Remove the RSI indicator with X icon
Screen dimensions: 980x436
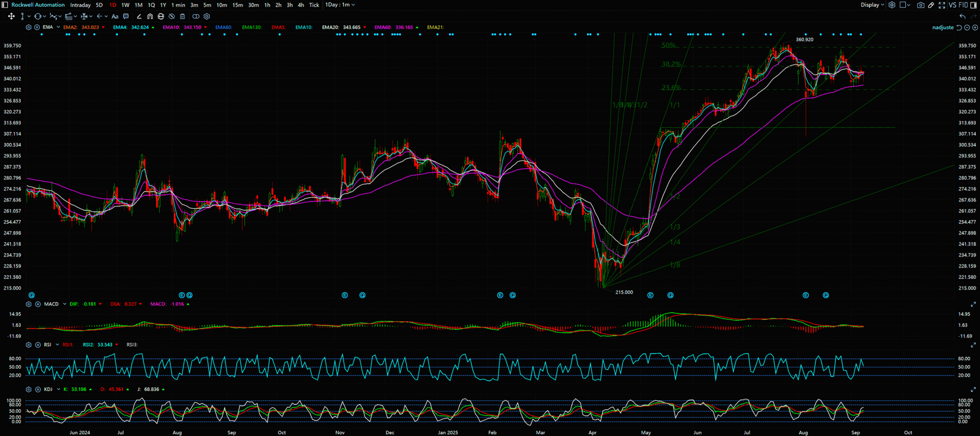38,345
